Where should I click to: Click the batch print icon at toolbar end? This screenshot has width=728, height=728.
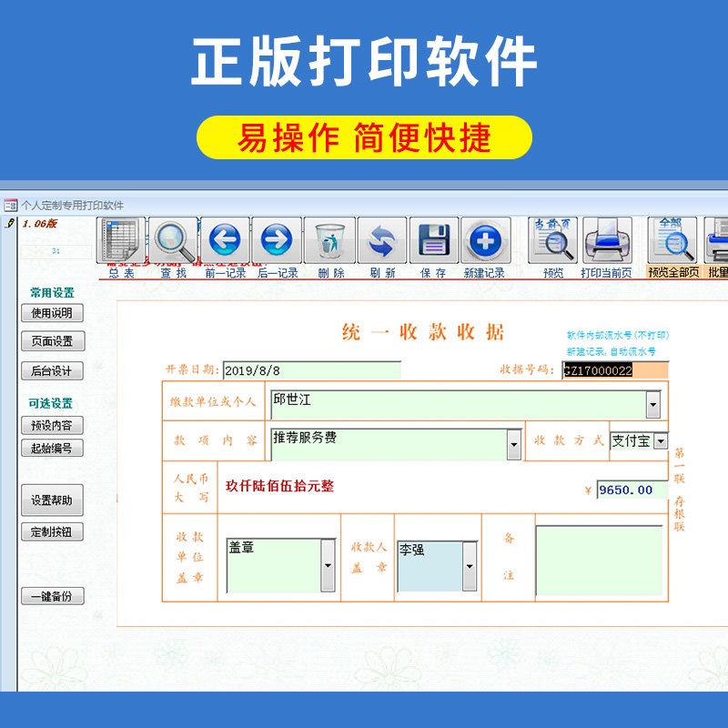pyautogui.click(x=716, y=240)
